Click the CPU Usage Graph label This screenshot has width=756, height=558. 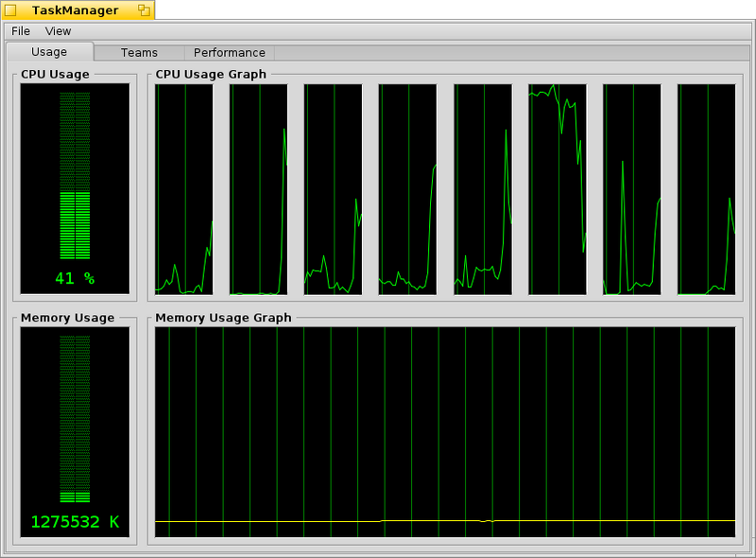pos(211,75)
